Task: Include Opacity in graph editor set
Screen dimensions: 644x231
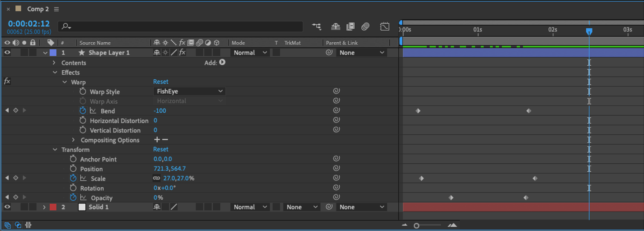Action: coord(83,197)
